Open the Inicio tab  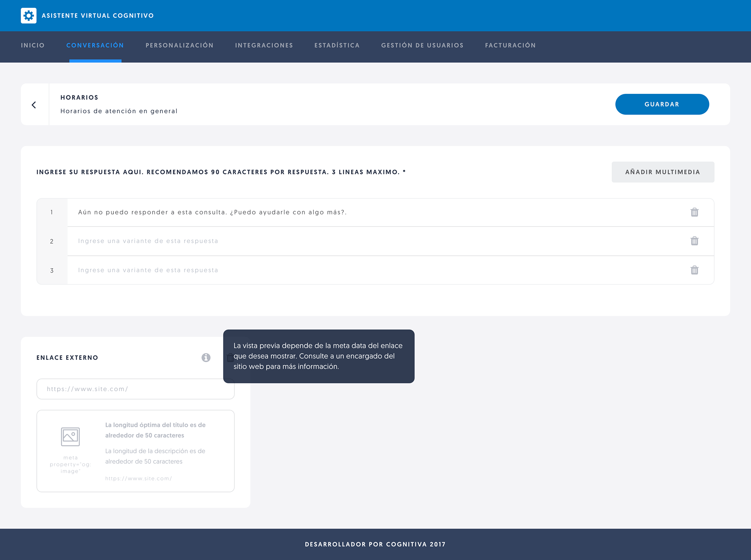click(x=33, y=45)
